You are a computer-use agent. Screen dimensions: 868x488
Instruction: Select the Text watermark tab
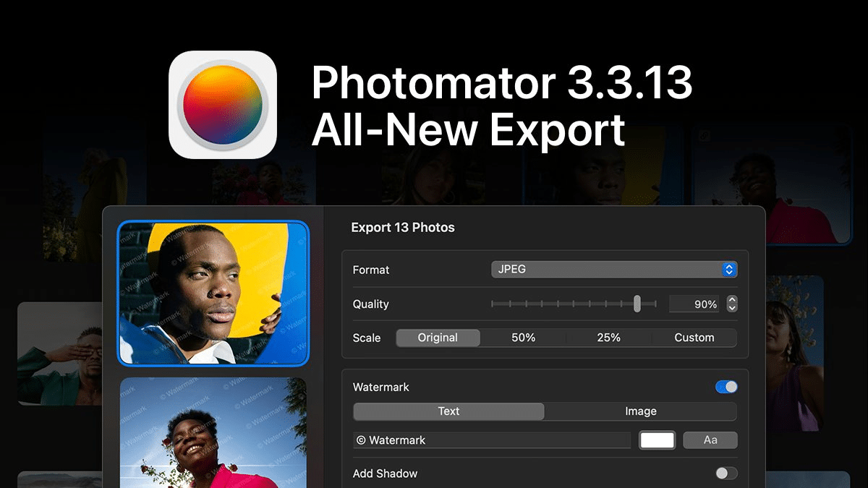tap(448, 411)
